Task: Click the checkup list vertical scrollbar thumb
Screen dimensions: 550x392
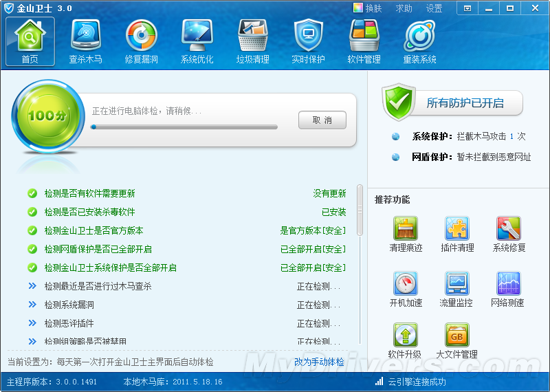Action: click(360, 210)
